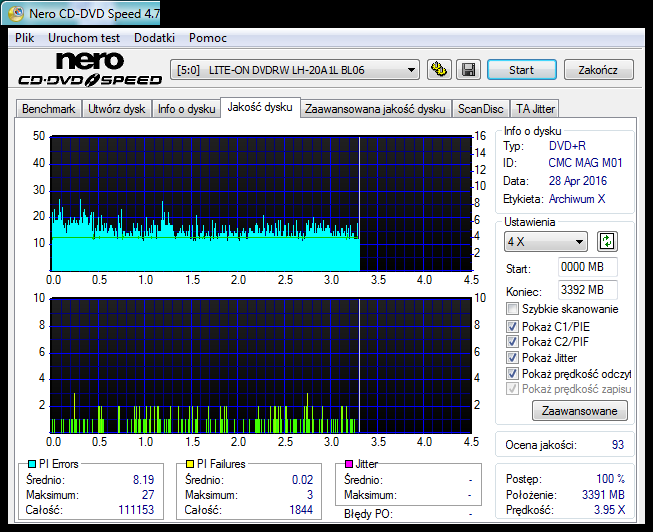Click the disc ID text CMC MAG M01
Viewport: 653px width, 532px height.
[585, 163]
